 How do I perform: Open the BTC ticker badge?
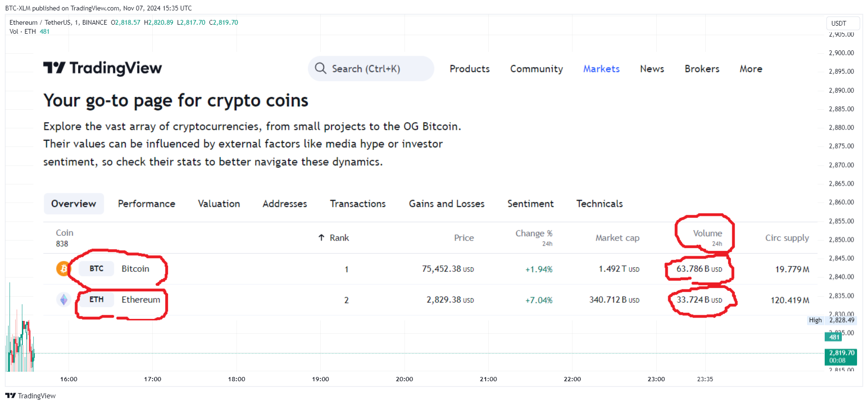(x=97, y=269)
